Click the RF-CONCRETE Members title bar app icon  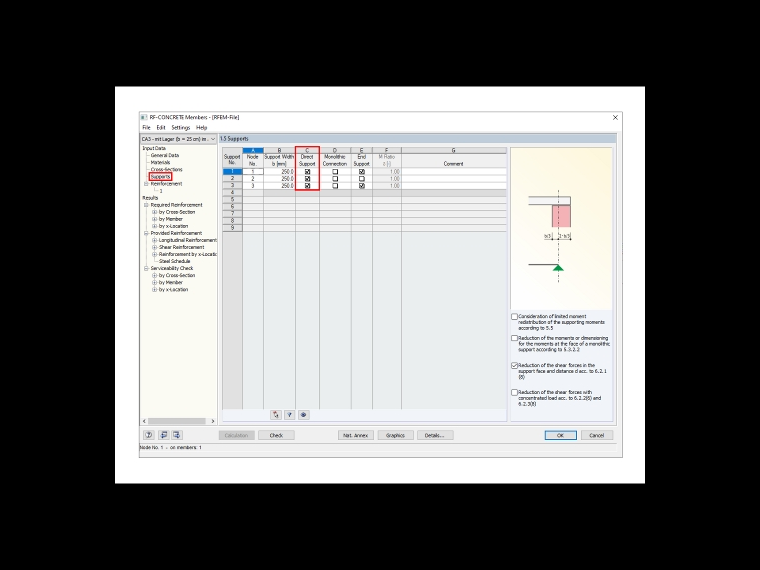(143, 117)
